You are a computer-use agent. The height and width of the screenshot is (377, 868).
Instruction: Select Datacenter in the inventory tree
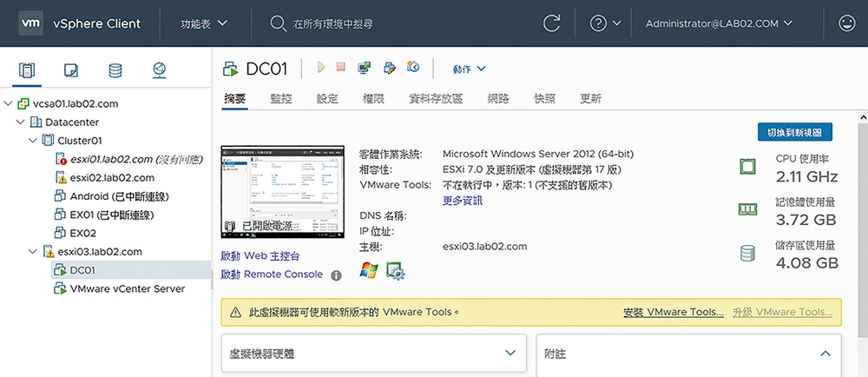pyautogui.click(x=72, y=122)
